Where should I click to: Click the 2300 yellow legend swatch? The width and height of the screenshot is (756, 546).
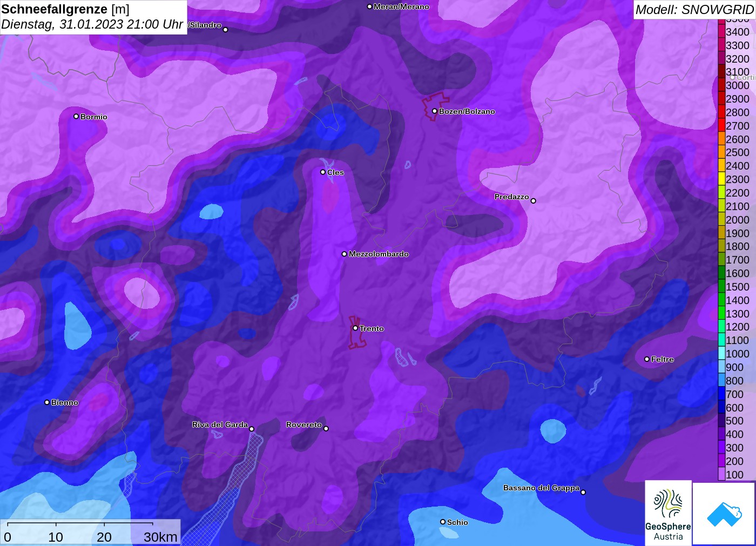721,179
